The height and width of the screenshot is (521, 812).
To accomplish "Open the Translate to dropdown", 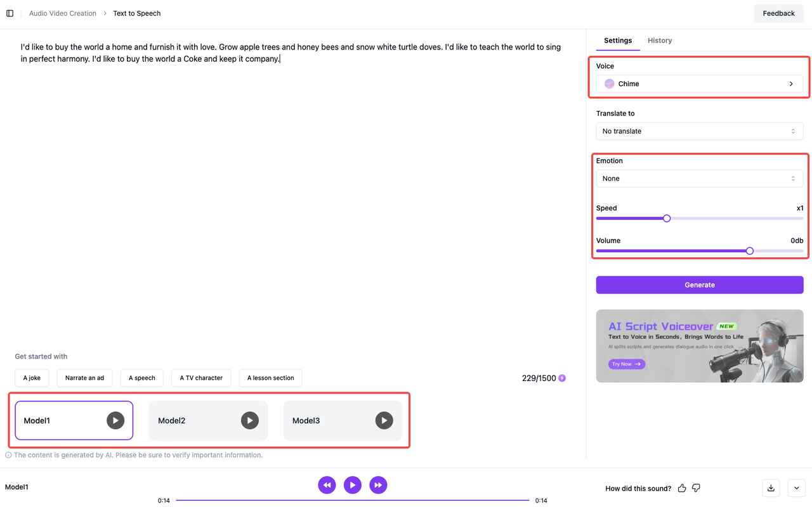I will pos(699,131).
